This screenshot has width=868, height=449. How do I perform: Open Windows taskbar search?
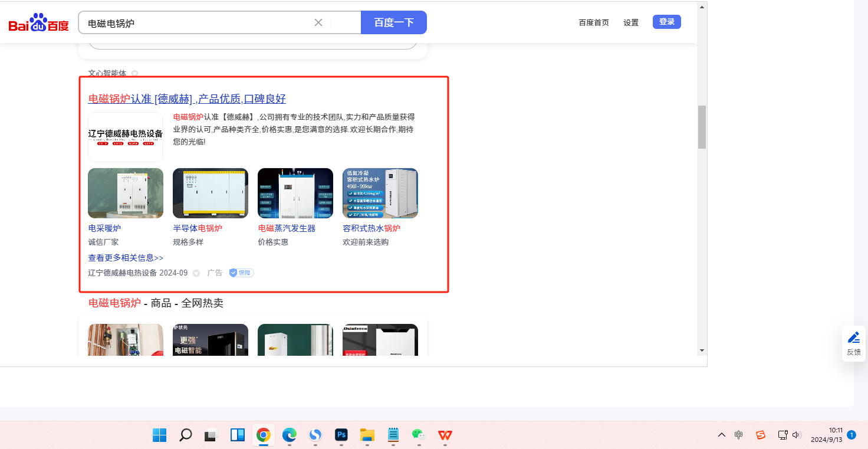(x=185, y=435)
